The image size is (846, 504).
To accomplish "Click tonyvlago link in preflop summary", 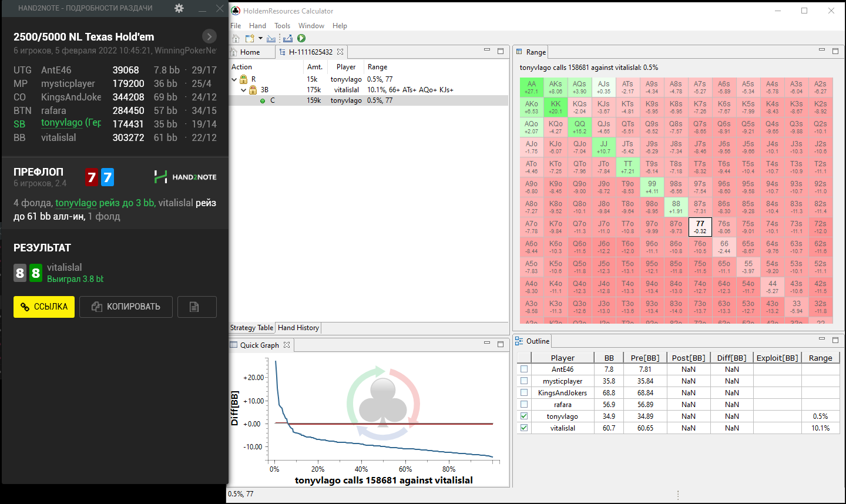I will [x=76, y=203].
